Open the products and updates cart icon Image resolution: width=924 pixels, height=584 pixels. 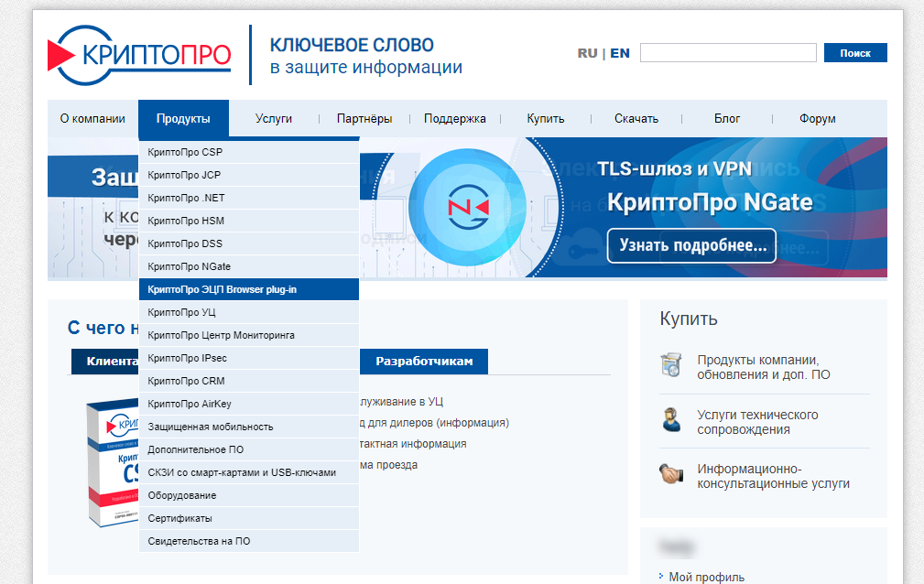671,365
